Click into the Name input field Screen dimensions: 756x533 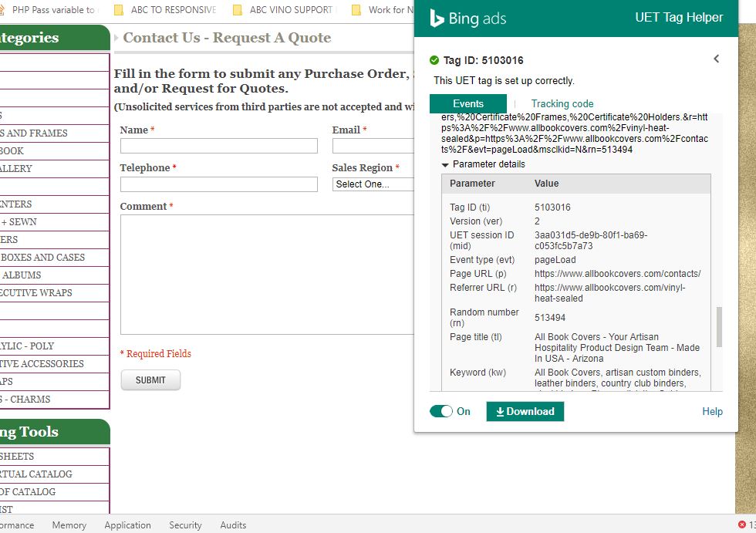[x=219, y=146]
